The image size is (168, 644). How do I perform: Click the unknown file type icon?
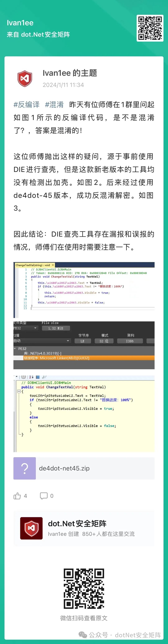pyautogui.click(x=25, y=468)
